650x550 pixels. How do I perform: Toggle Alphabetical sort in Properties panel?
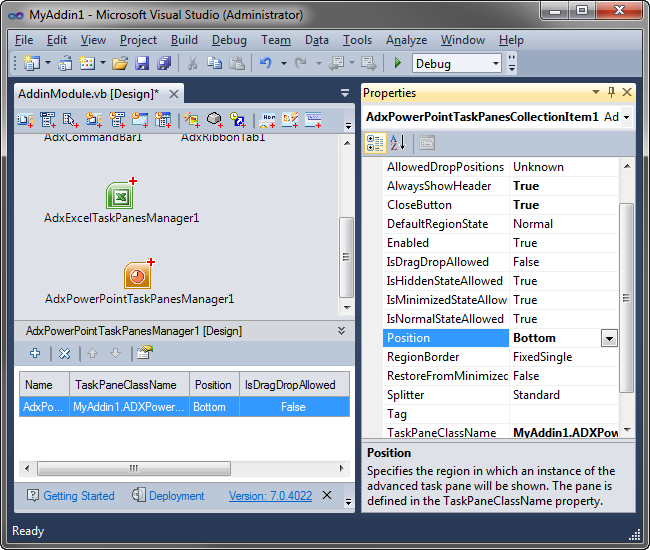398,143
